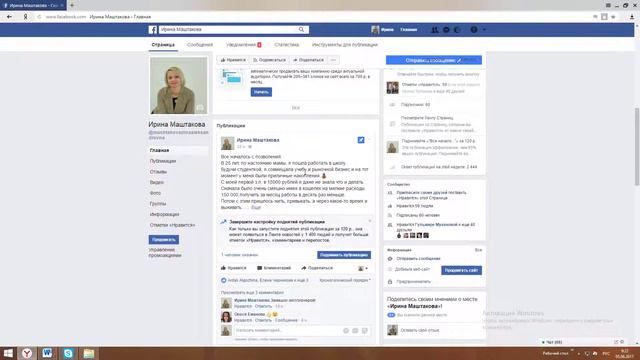Screen dimensions: 640x360
Task: Select Публикации in the left sidebar
Action: (x=163, y=161)
